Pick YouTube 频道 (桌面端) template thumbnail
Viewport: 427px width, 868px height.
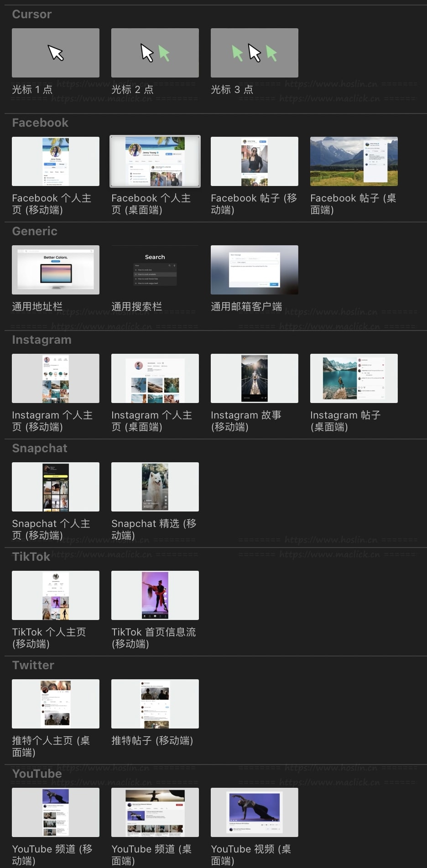pyautogui.click(x=155, y=812)
